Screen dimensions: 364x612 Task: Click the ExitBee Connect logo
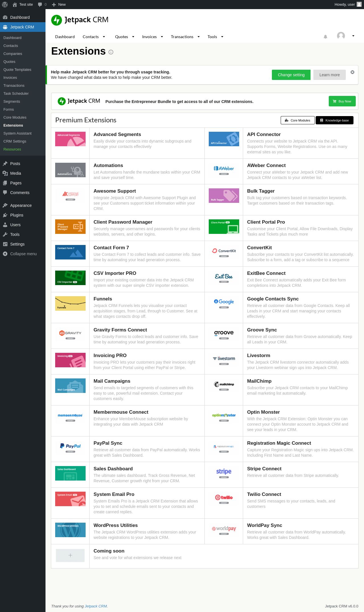224,278
